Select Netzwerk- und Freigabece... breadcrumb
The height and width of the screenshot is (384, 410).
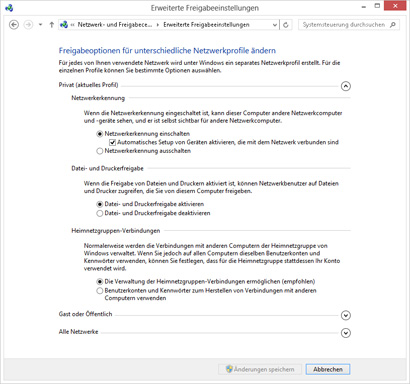coord(115,25)
